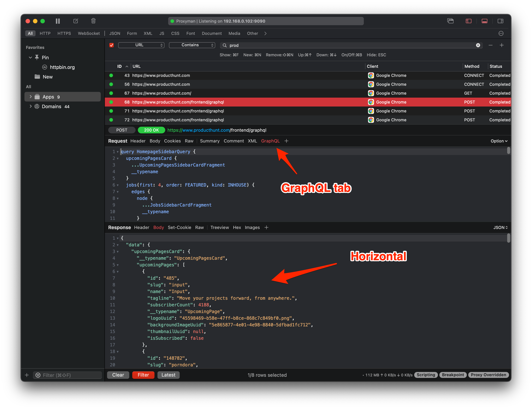
Task: Open more options via the ellipsis icon
Action: (x=501, y=33)
